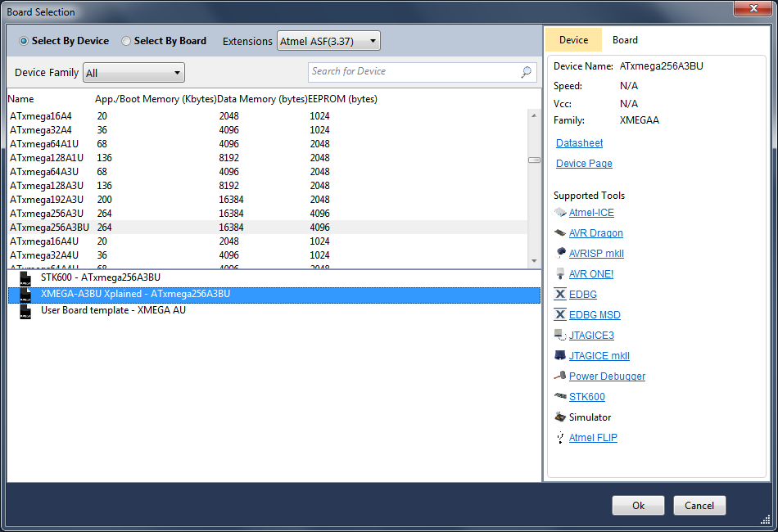Switch to the Device tab
Viewport: 778px width, 532px height.
pos(573,39)
